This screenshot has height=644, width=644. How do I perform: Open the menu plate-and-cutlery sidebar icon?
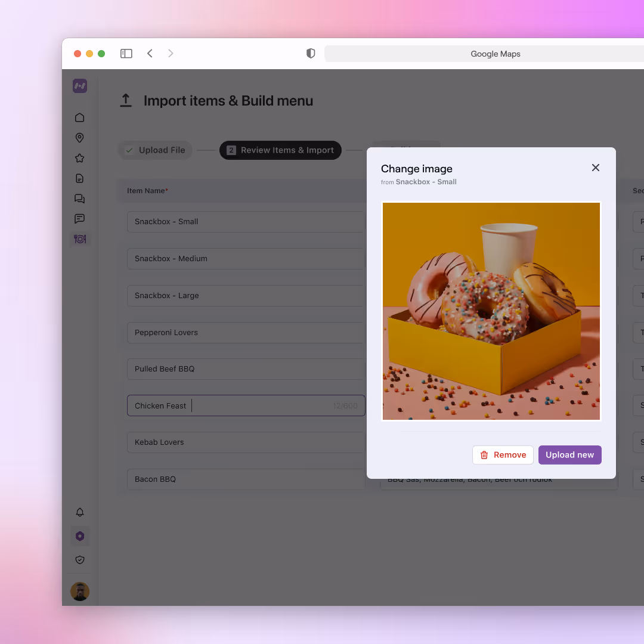pos(80,239)
